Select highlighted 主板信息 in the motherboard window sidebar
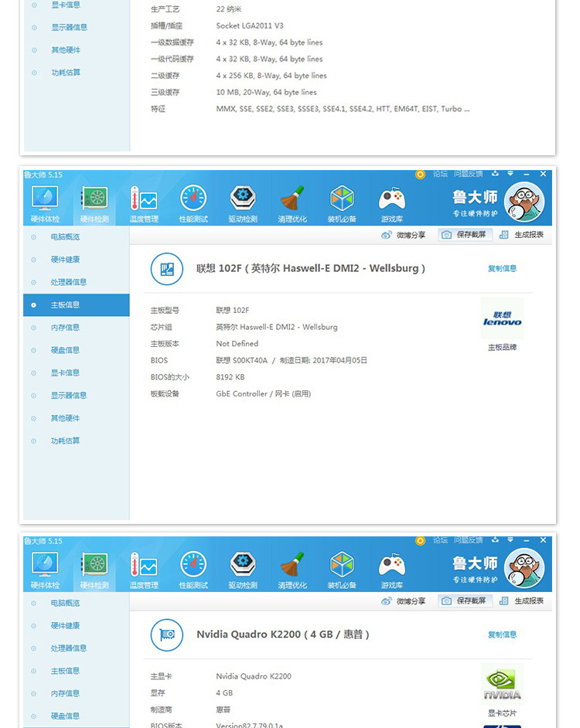This screenshot has width=580, height=728. click(77, 305)
